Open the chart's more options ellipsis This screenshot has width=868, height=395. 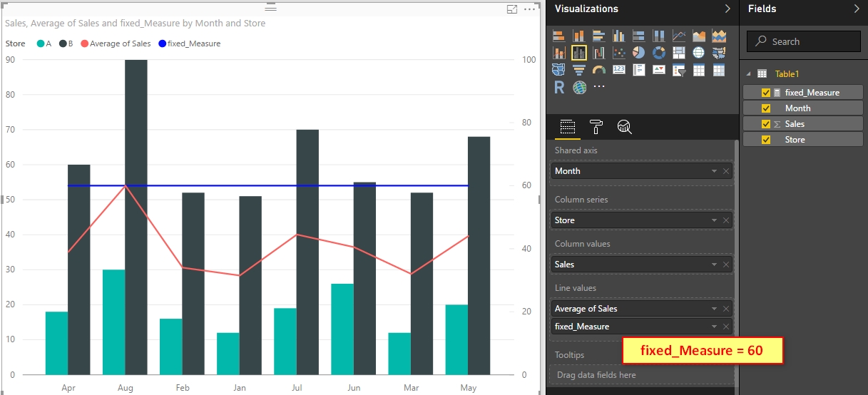pos(529,9)
